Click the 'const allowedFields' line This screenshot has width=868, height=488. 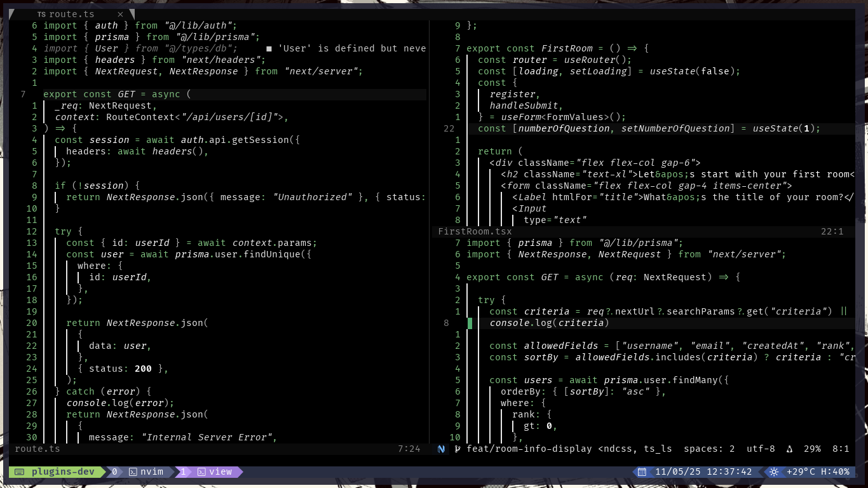coord(671,346)
